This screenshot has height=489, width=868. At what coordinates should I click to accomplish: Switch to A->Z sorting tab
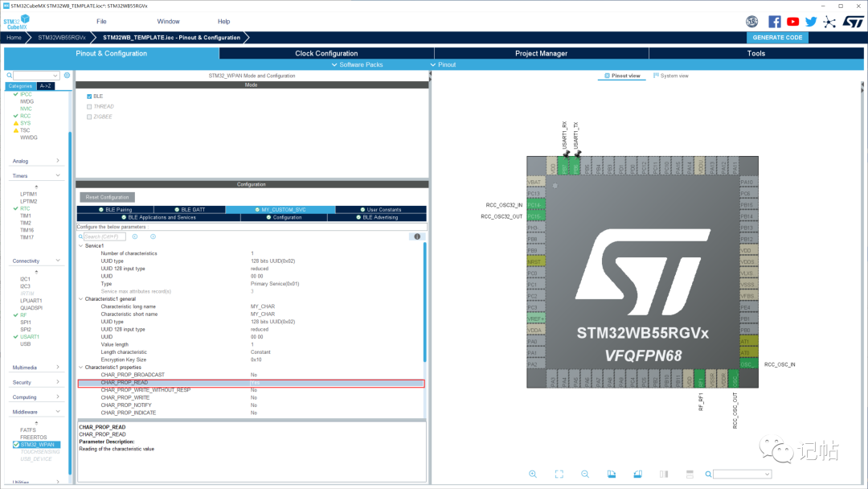pos(45,86)
